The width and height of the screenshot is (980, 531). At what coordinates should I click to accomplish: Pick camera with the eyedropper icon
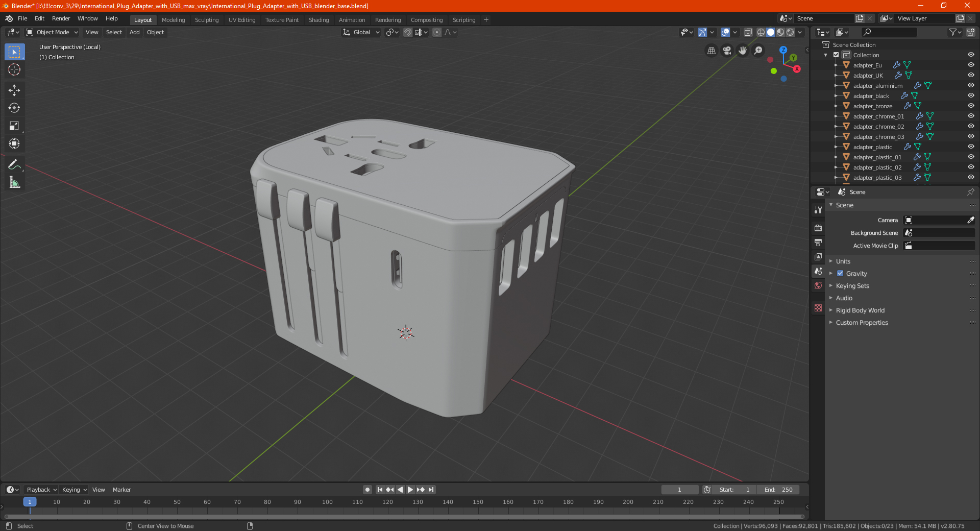pos(970,220)
